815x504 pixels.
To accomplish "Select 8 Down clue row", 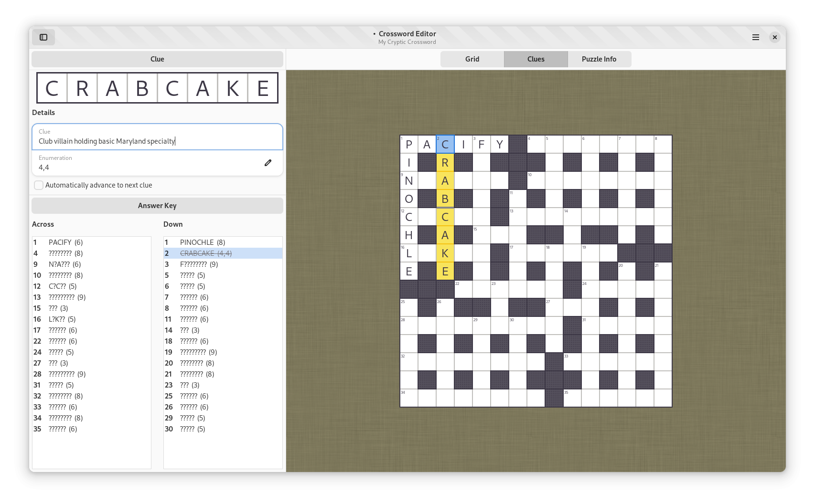I will [x=223, y=308].
